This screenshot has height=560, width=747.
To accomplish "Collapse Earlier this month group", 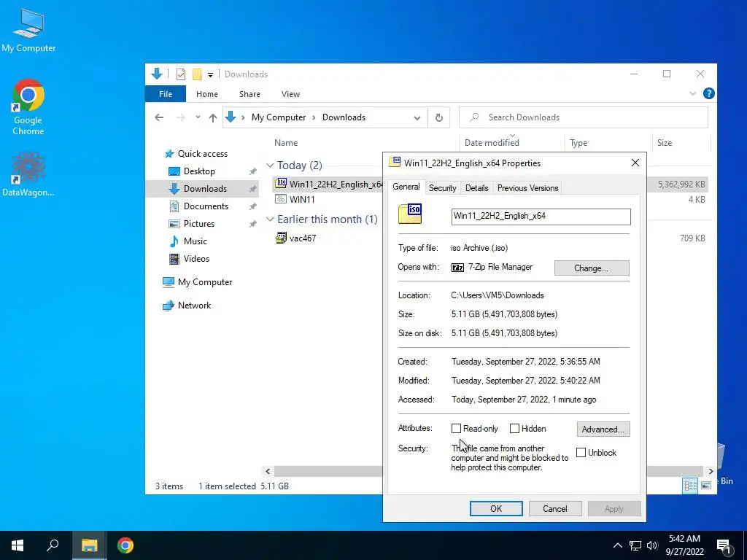I will click(270, 219).
